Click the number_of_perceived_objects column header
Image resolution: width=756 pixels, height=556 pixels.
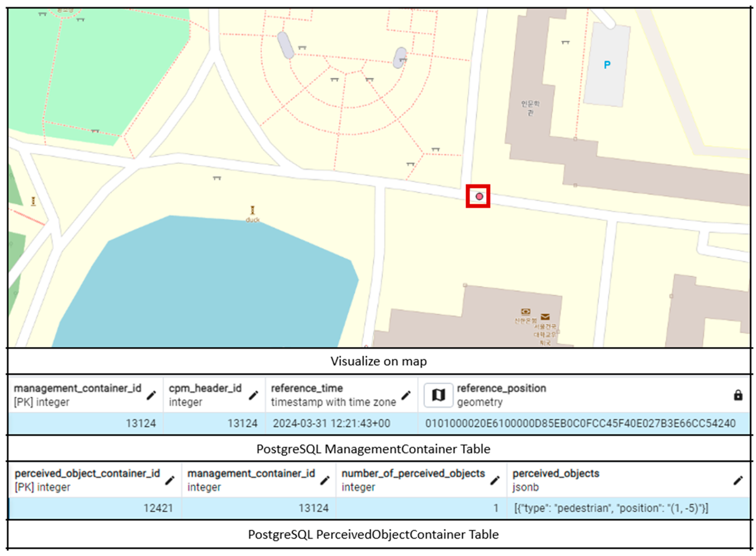click(x=413, y=473)
